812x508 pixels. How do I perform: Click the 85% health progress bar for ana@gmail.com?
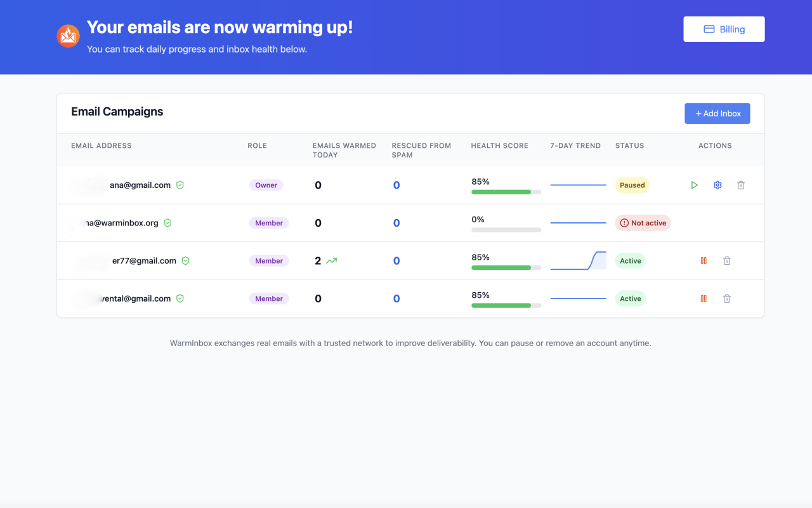506,192
